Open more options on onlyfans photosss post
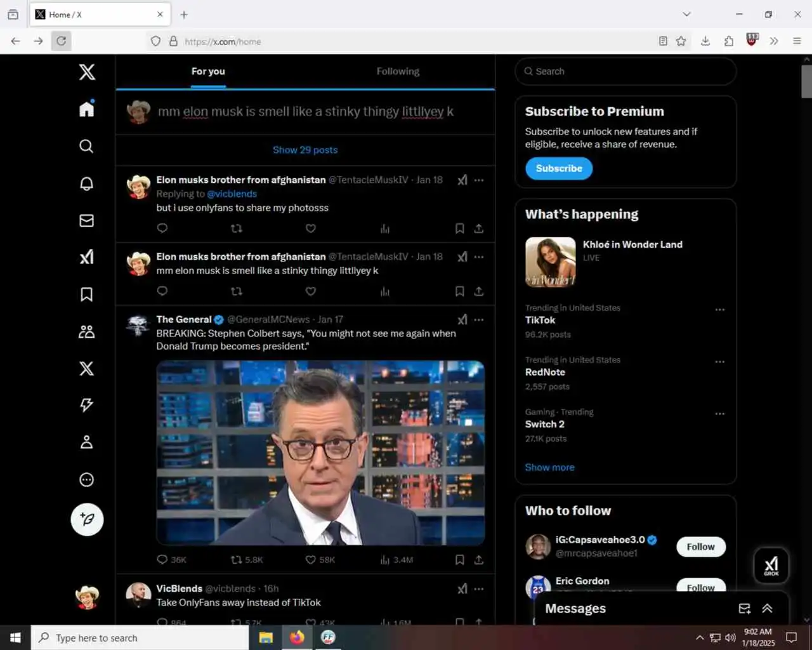 coord(479,180)
